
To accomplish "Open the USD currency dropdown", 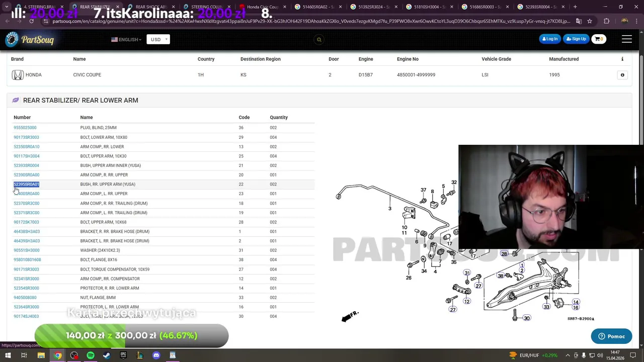I will 158,40.
